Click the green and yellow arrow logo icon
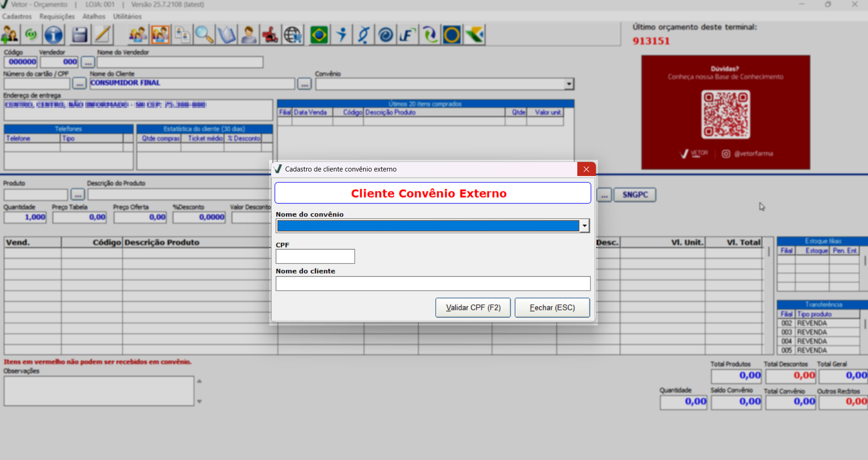This screenshot has width=868, height=460. coord(474,35)
